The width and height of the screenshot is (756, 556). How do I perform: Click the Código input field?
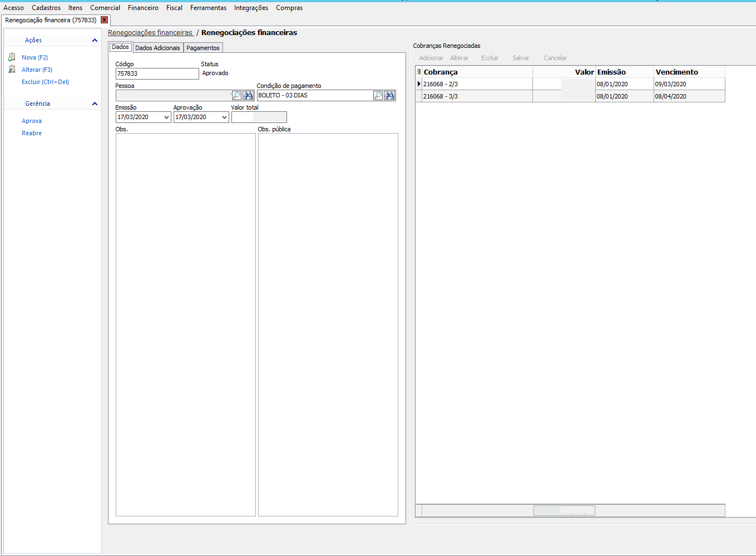(157, 73)
